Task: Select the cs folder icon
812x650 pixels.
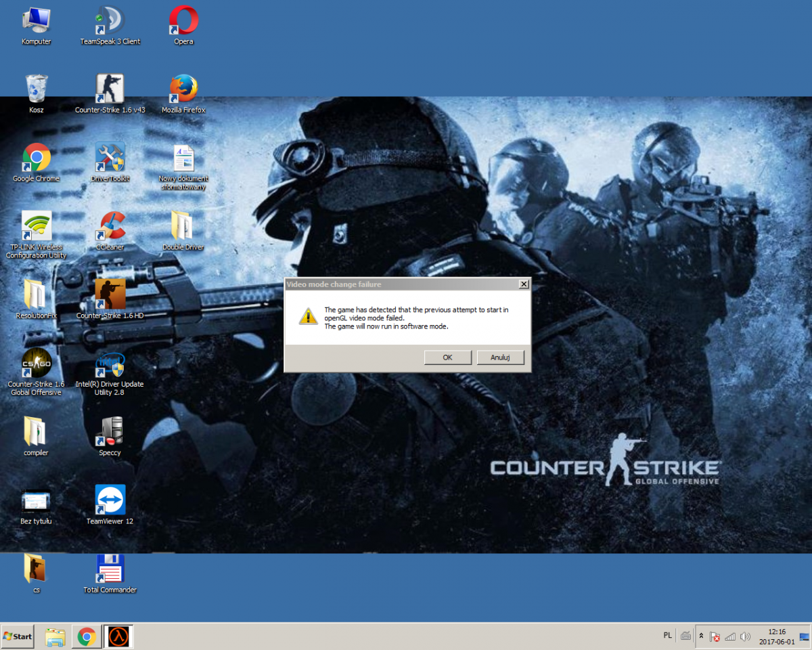Action: pyautogui.click(x=37, y=574)
